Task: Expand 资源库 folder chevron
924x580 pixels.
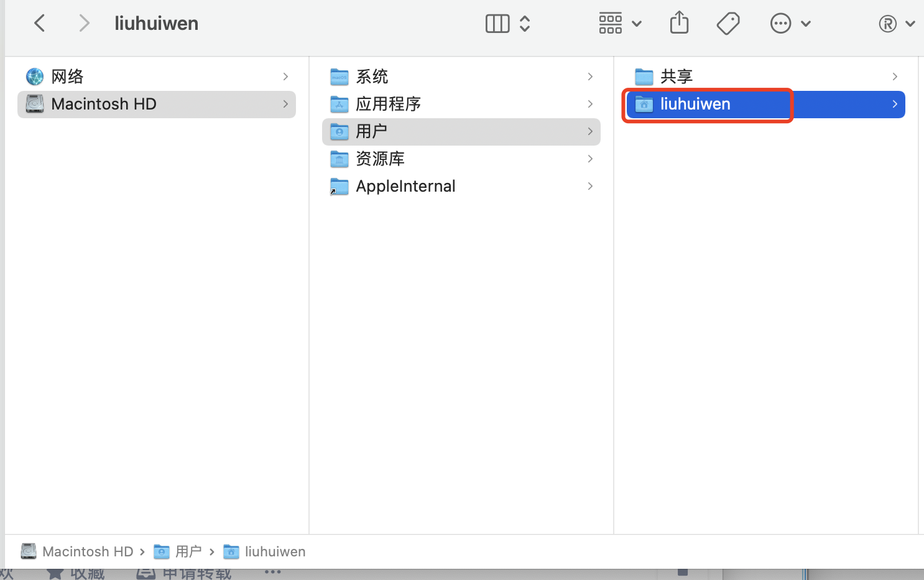Action: click(x=590, y=159)
